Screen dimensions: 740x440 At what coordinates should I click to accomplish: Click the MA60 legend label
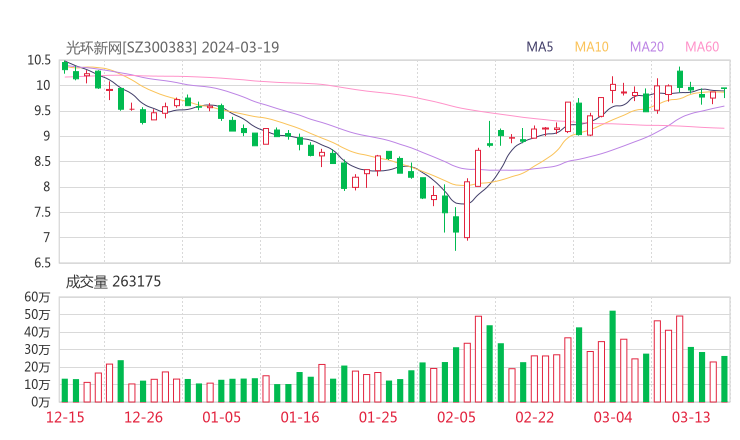pyautogui.click(x=702, y=47)
